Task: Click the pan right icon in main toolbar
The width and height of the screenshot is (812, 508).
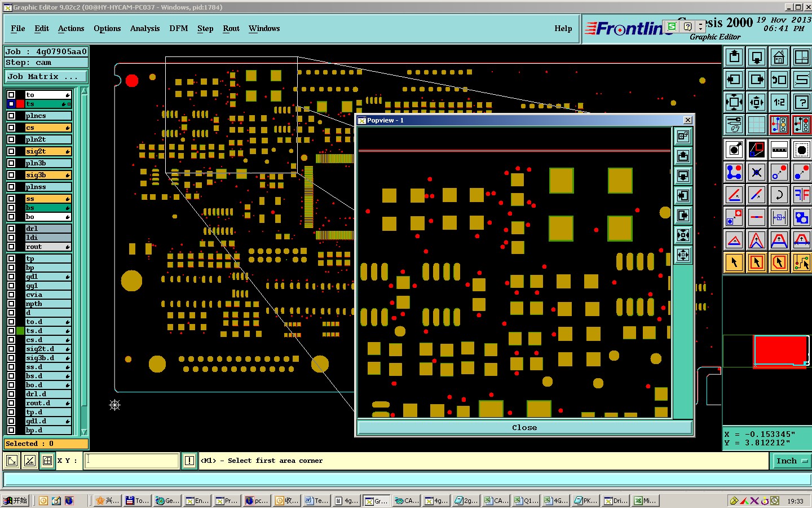Action: (757, 80)
